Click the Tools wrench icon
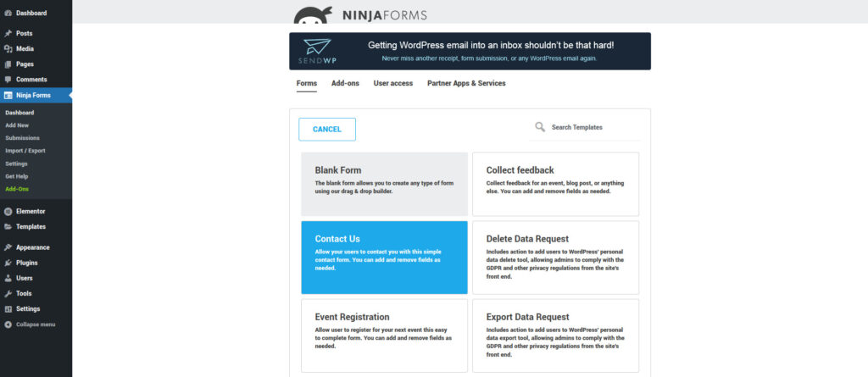868x377 pixels. 8,294
